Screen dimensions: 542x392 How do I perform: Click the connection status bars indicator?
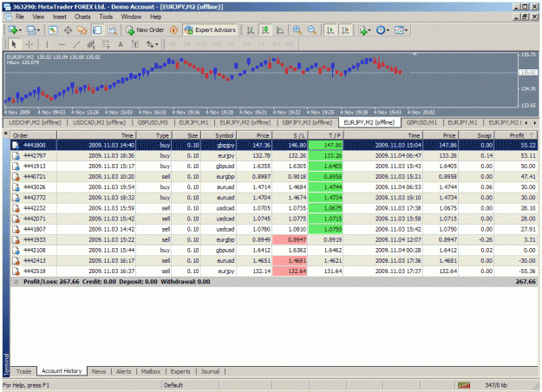point(464,385)
